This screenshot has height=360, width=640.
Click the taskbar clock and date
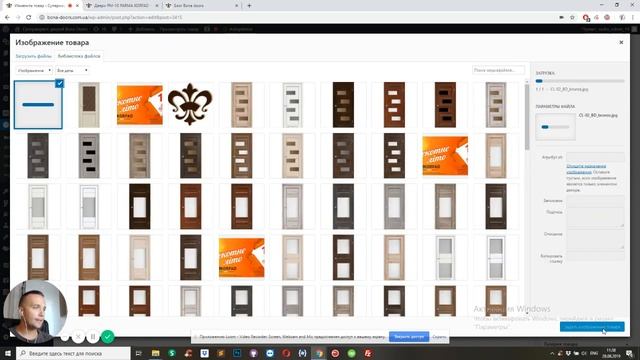coord(611,353)
